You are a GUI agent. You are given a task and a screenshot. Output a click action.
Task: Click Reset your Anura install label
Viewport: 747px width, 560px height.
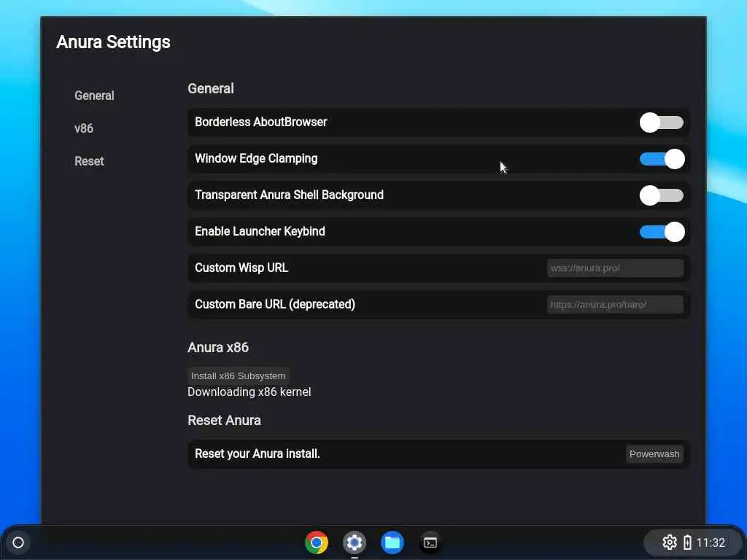(258, 454)
